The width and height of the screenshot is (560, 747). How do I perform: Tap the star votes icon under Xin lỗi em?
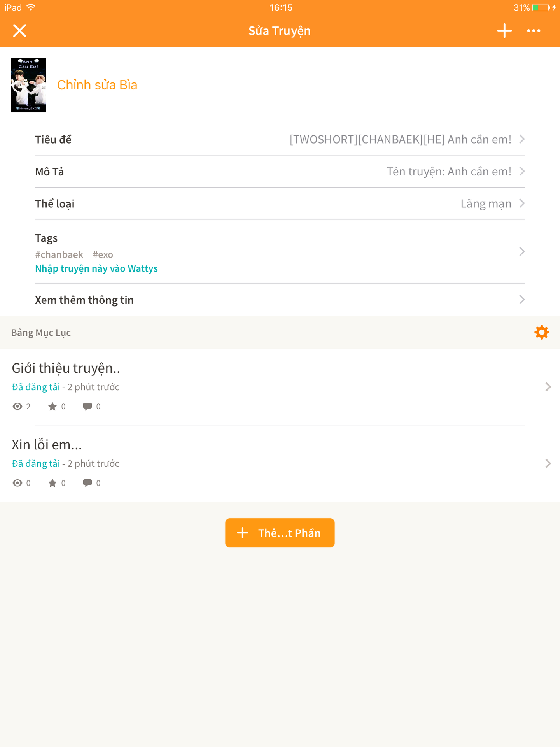[52, 483]
